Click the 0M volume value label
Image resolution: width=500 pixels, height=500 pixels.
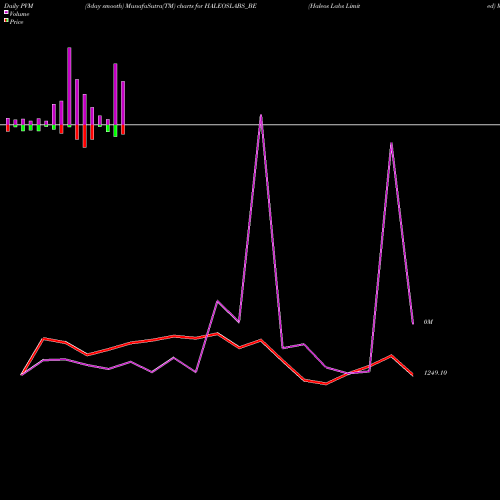428,322
